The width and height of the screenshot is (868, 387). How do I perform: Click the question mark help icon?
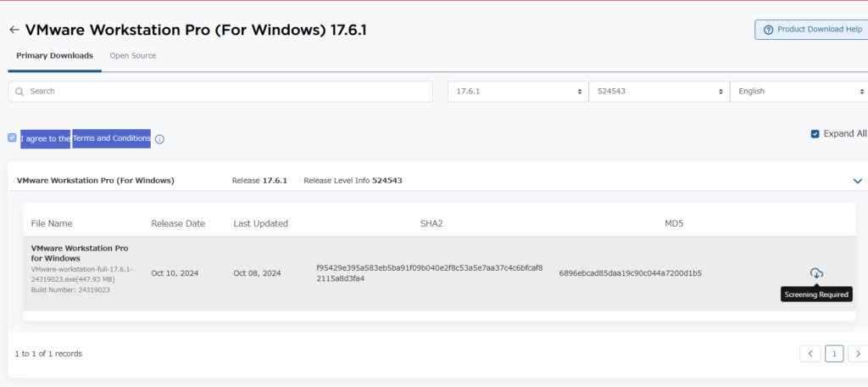[769, 30]
